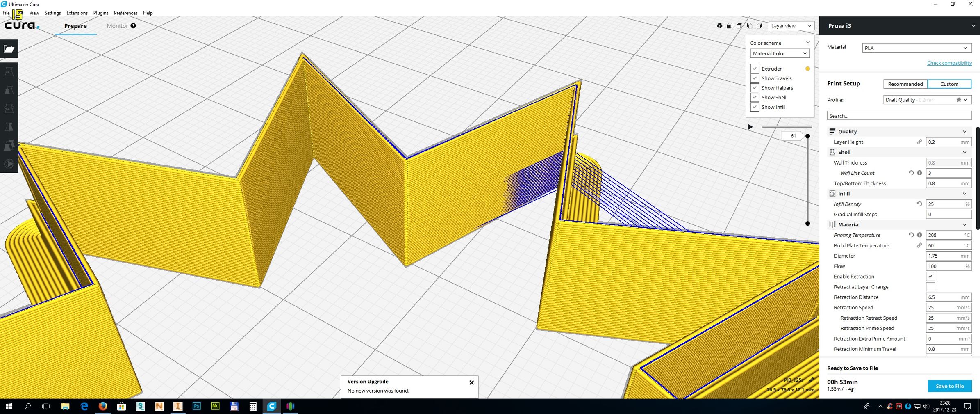Screen dimensions: 980x414
Task: Click the layer slider upper handle
Action: pyautogui.click(x=807, y=136)
